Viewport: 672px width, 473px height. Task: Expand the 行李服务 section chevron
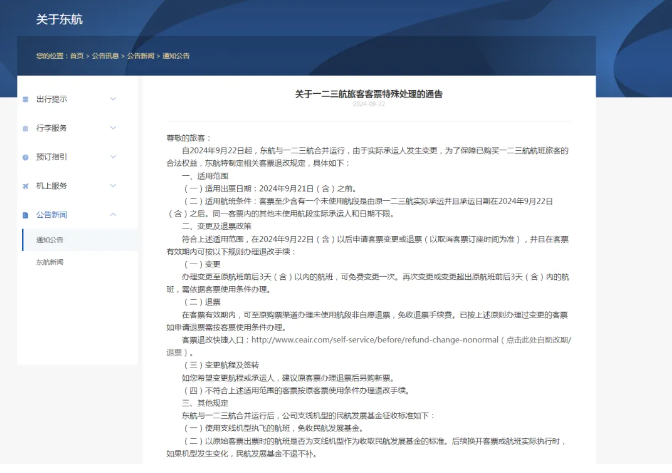(113, 128)
